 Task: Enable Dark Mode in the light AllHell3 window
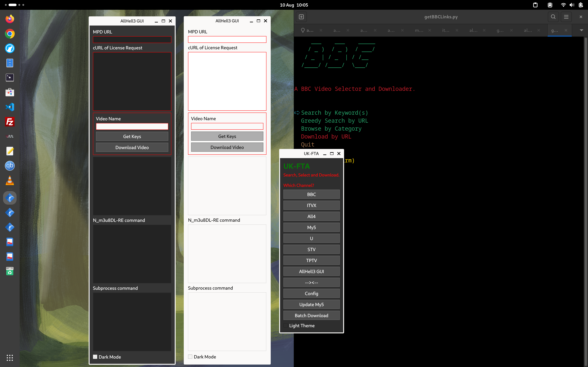[190, 357]
